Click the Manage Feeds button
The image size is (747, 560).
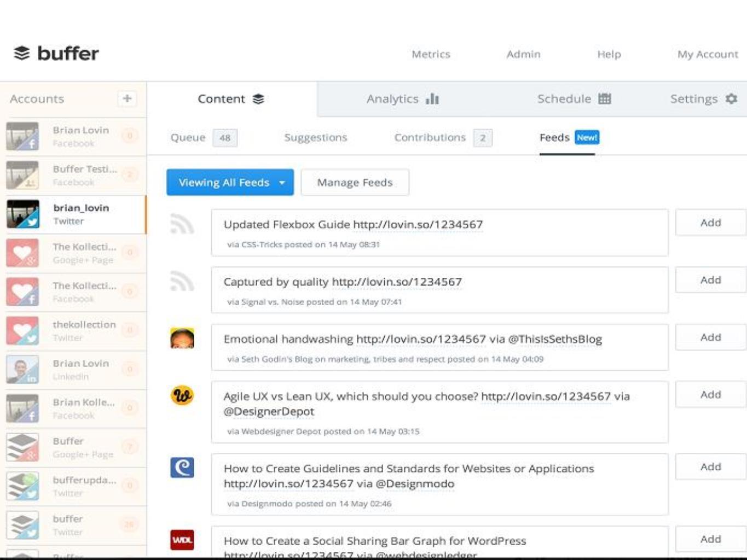[x=355, y=182]
